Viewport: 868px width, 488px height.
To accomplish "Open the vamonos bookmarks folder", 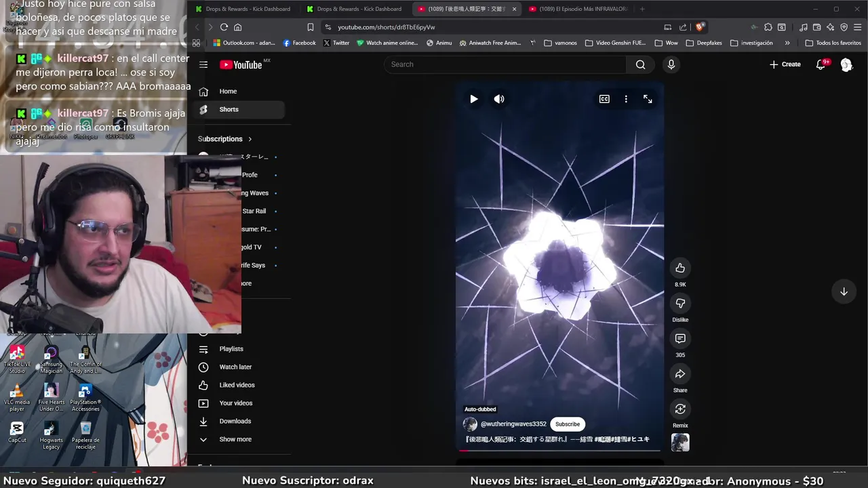I will (x=560, y=43).
